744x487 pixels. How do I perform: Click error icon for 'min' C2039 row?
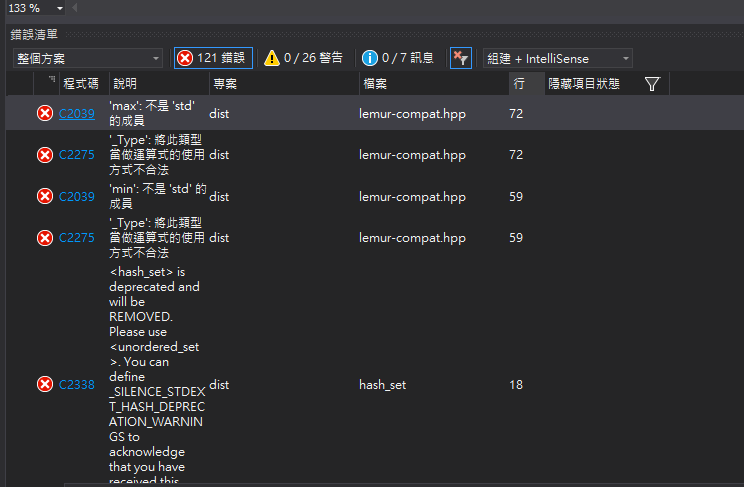pyautogui.click(x=45, y=197)
